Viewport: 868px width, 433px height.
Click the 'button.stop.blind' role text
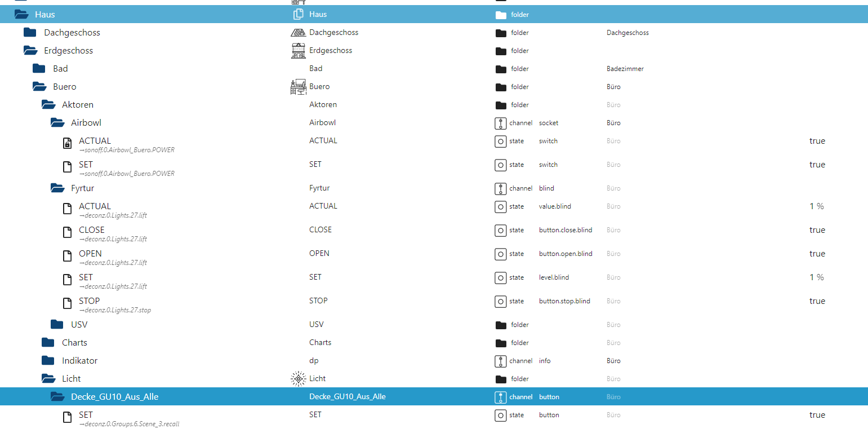coord(564,301)
